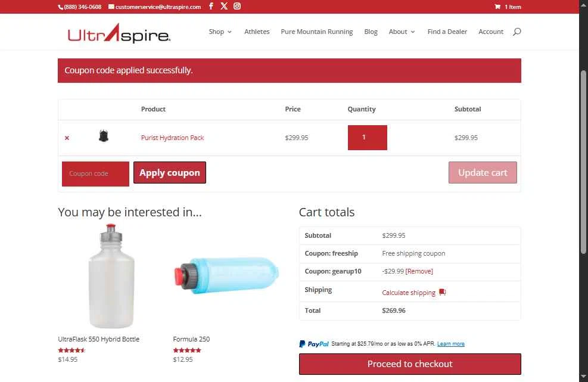
Task: Click the Formula 250 star rating
Action: [187, 350]
